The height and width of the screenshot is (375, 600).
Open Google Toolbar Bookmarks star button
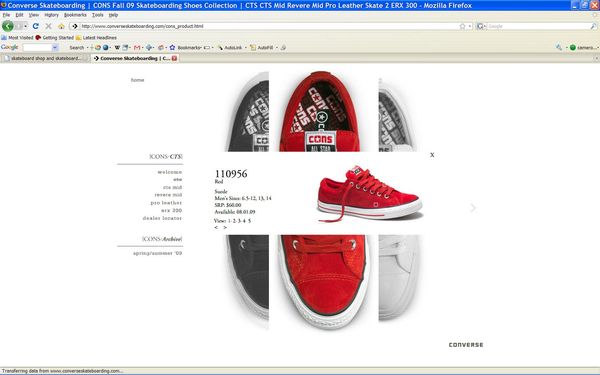coord(186,47)
